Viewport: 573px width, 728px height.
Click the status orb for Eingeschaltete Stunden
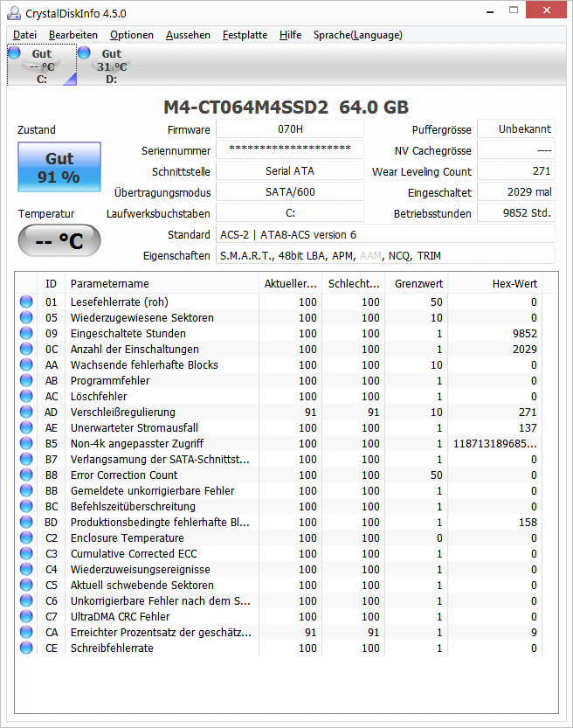[x=26, y=333]
